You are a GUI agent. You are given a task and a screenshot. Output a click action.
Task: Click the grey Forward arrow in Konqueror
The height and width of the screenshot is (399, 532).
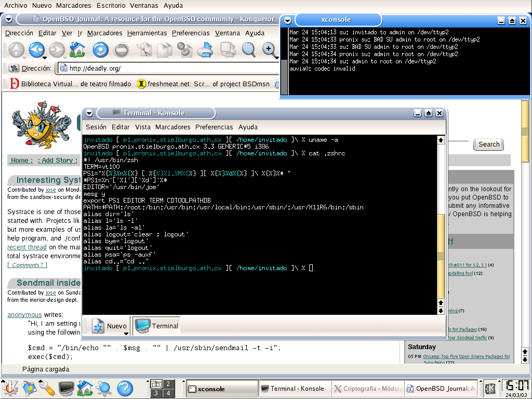(56, 49)
